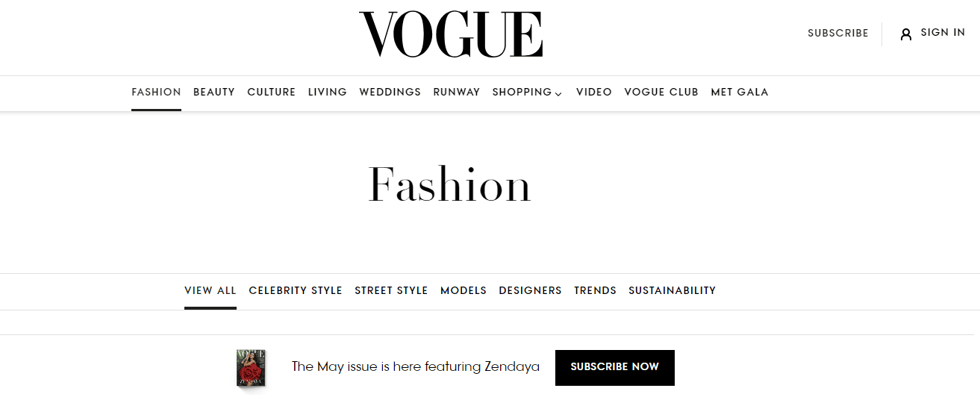
Task: Open the Video section
Action: click(594, 93)
